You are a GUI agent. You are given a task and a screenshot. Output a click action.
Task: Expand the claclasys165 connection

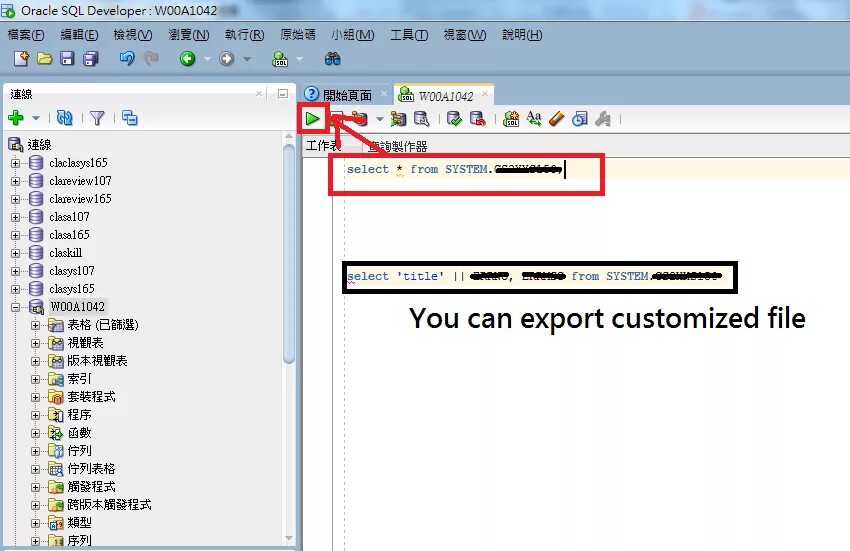[x=15, y=163]
